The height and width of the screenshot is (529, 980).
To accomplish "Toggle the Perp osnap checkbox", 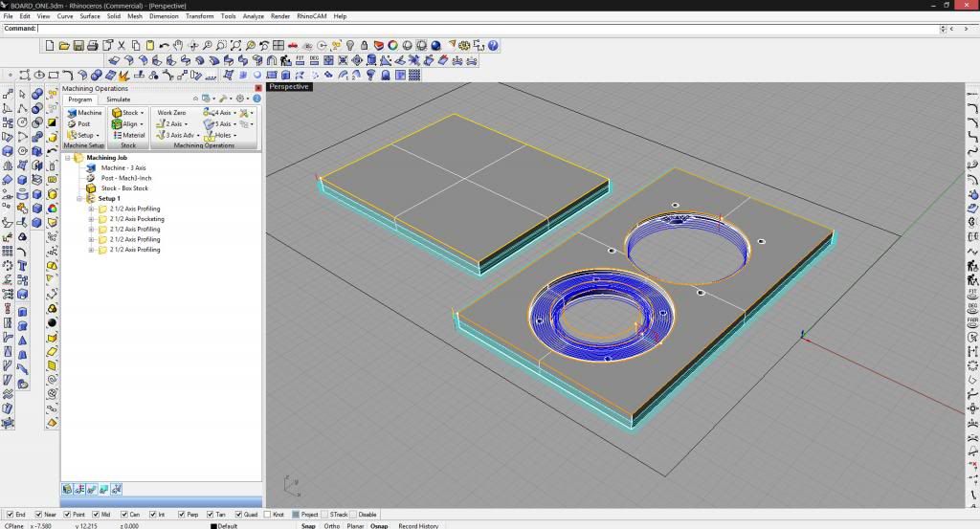I will pyautogui.click(x=181, y=515).
